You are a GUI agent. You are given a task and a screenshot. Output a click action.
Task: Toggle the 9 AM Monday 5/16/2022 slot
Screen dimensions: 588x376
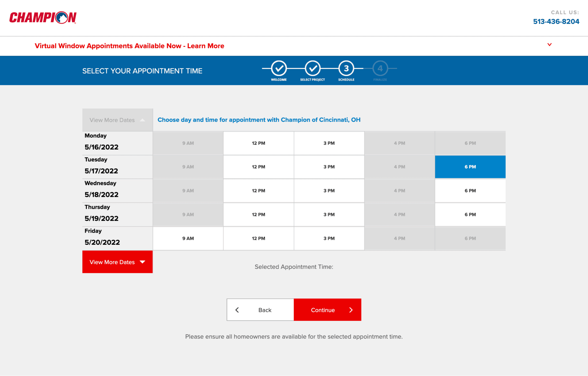(x=188, y=143)
